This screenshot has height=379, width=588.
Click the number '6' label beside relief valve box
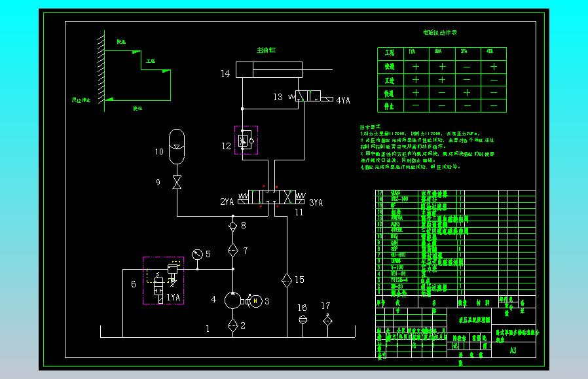tap(133, 284)
